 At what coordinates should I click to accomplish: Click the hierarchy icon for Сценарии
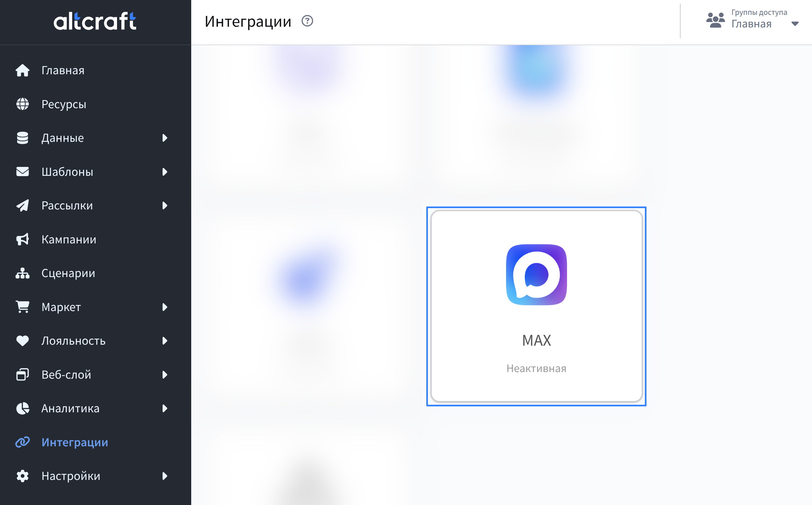coord(22,273)
